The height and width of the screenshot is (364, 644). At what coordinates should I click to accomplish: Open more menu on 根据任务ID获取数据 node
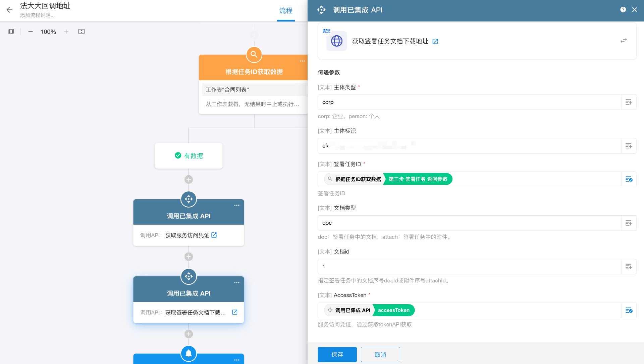[302, 61]
